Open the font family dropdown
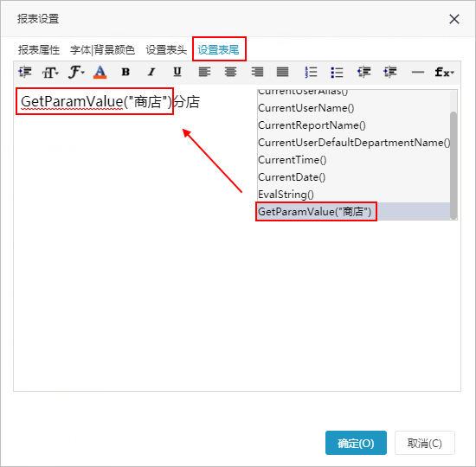This screenshot has width=476, height=467. coord(76,73)
